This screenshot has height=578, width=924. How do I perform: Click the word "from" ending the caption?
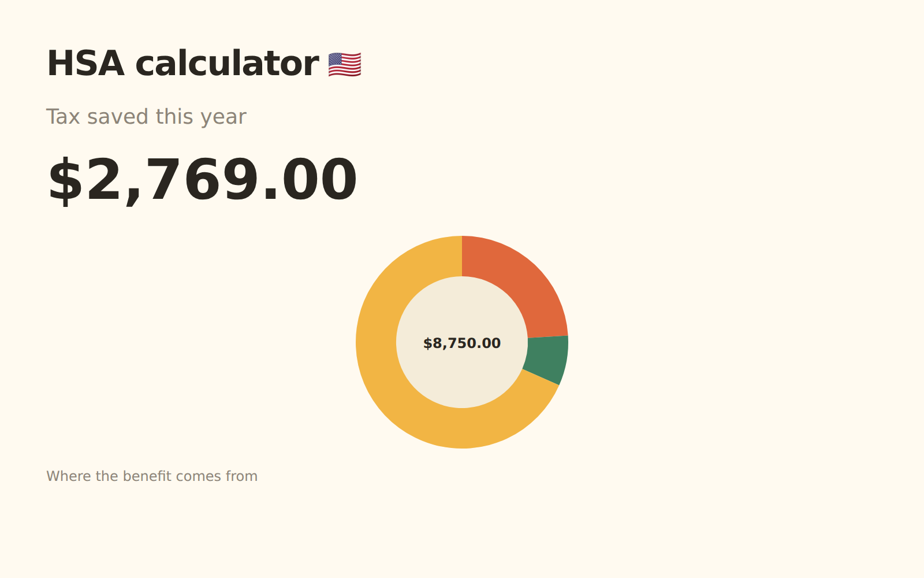(241, 476)
